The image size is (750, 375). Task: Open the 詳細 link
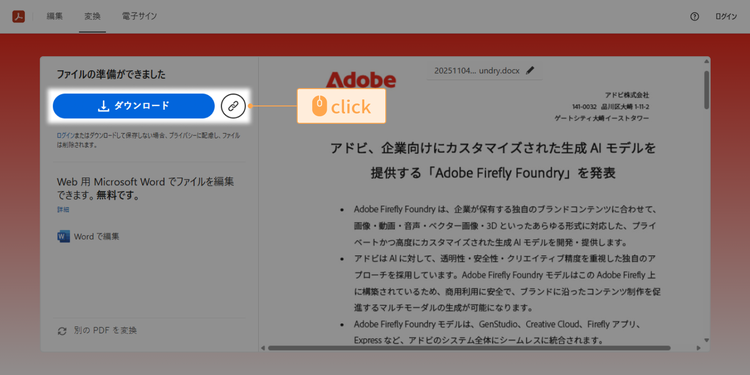pyautogui.click(x=63, y=210)
